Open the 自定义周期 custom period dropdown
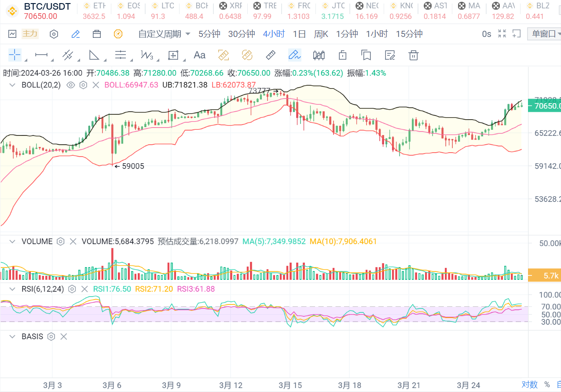This screenshot has width=561, height=392. (x=164, y=34)
